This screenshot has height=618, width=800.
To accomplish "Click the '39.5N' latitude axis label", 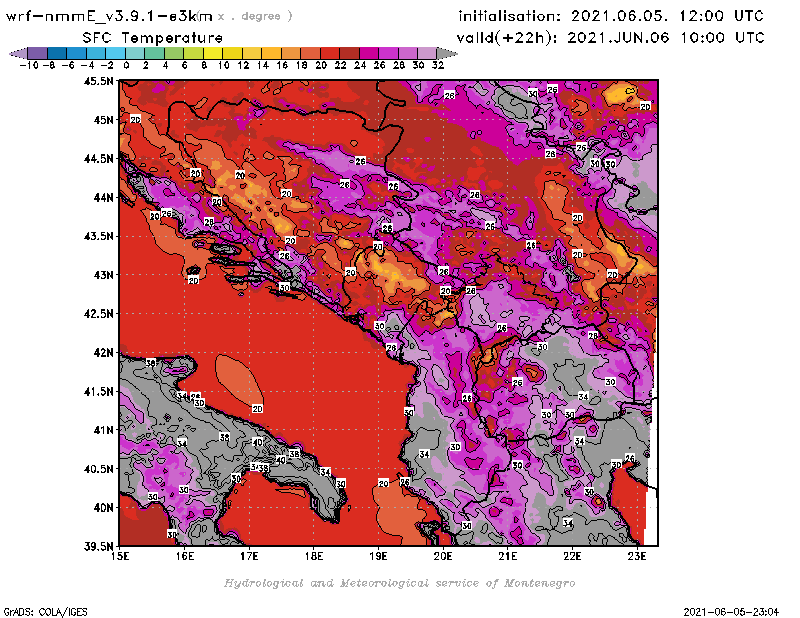I will point(98,547).
